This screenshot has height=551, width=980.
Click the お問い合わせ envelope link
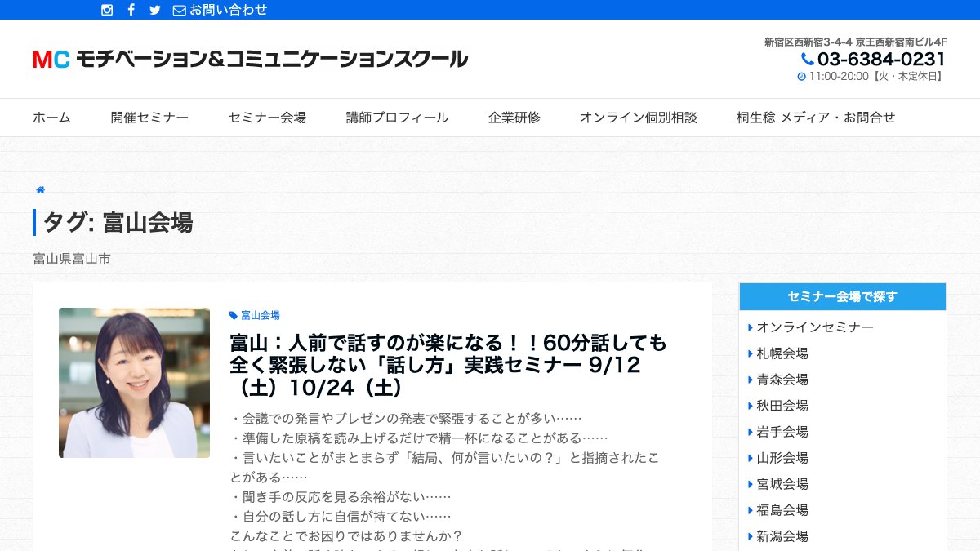[220, 10]
